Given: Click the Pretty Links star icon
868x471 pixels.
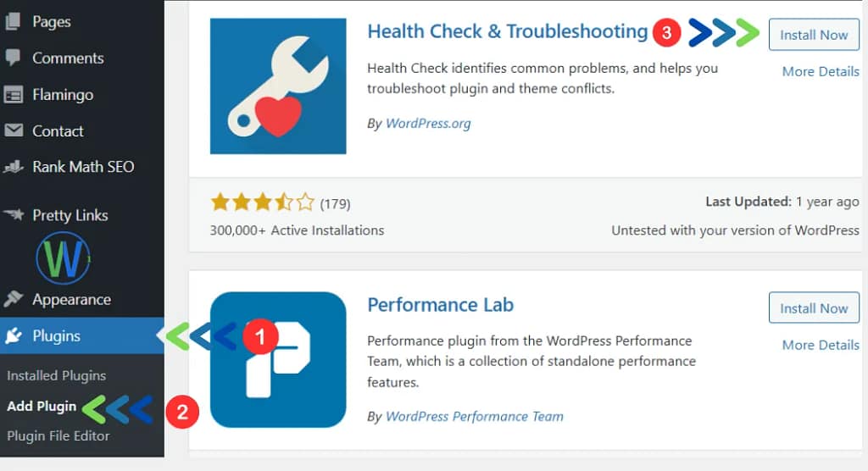Looking at the screenshot, I should 13,215.
